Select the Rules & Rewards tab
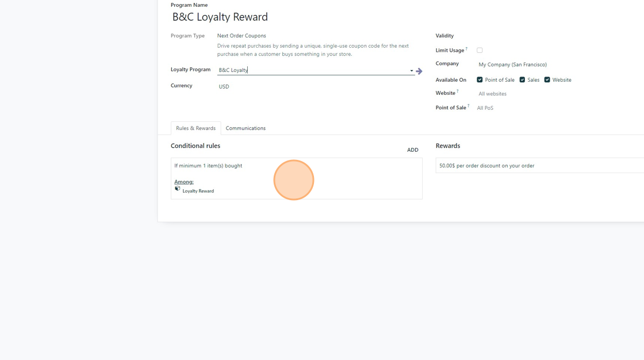644x360 pixels. pos(195,128)
